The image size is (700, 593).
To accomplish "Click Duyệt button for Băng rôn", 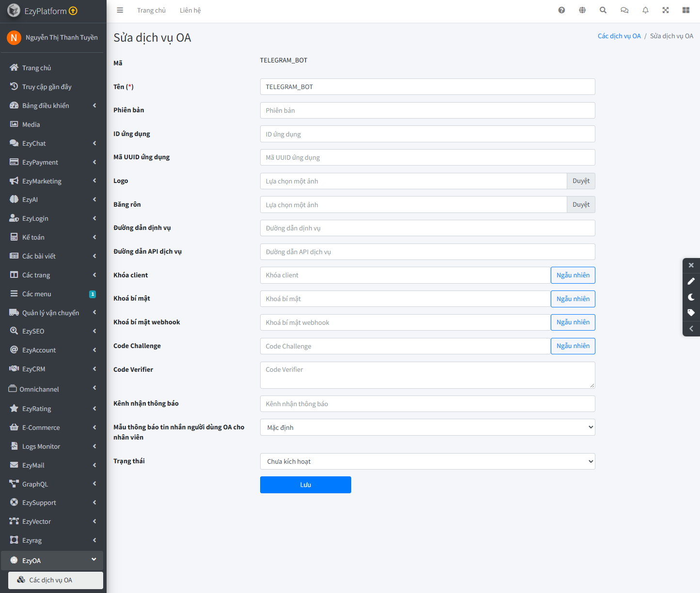I will pos(581,205).
